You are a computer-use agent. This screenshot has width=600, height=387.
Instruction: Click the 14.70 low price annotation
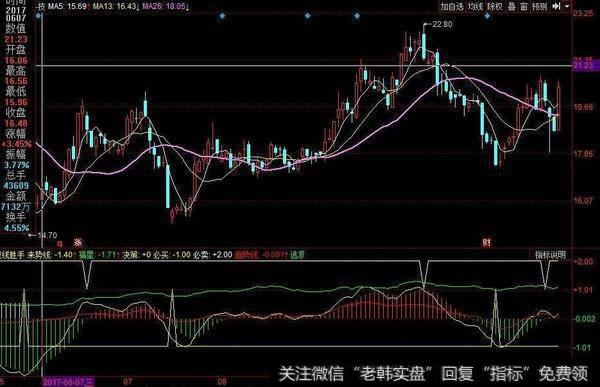[47, 235]
